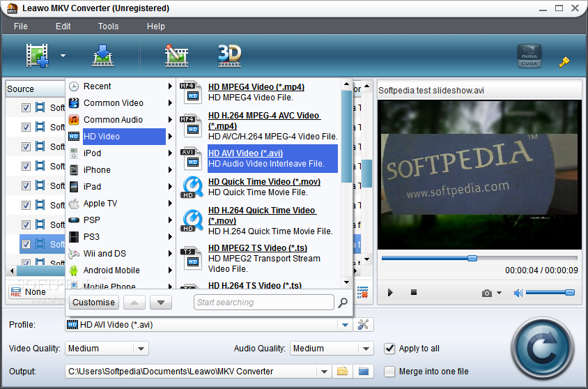
Task: Click the 3D settings toolbar icon
Action: click(x=229, y=56)
